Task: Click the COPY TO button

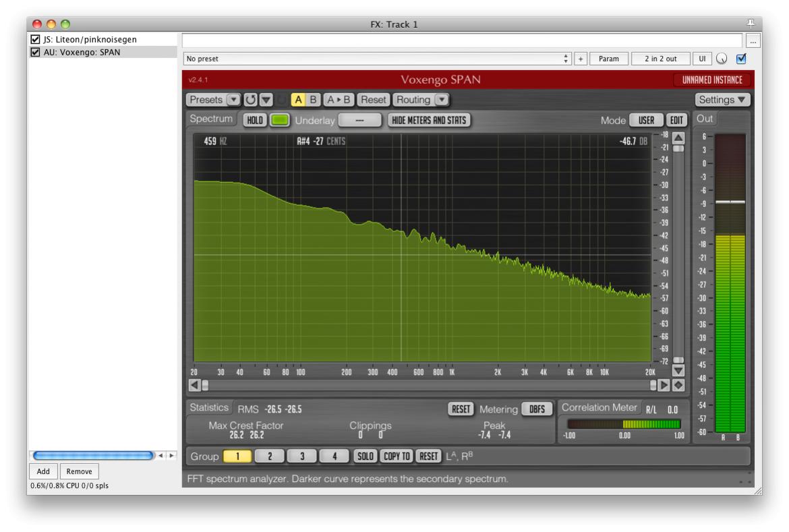Action: click(397, 456)
